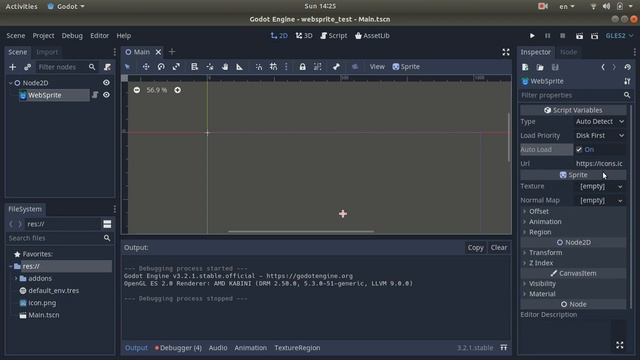Toggle distraction-free mode in viewport
This screenshot has height=360, width=640.
[506, 52]
